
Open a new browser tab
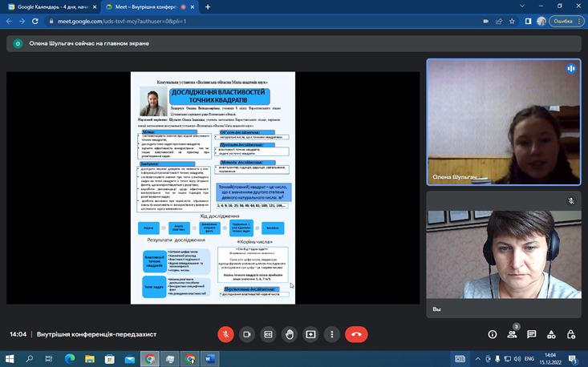click(x=208, y=7)
